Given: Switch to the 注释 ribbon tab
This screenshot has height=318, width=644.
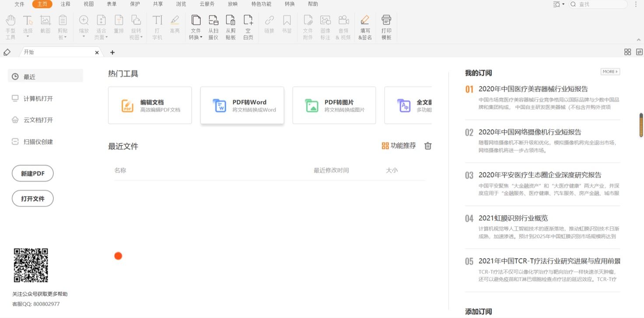Looking at the screenshot, I should click(x=65, y=4).
